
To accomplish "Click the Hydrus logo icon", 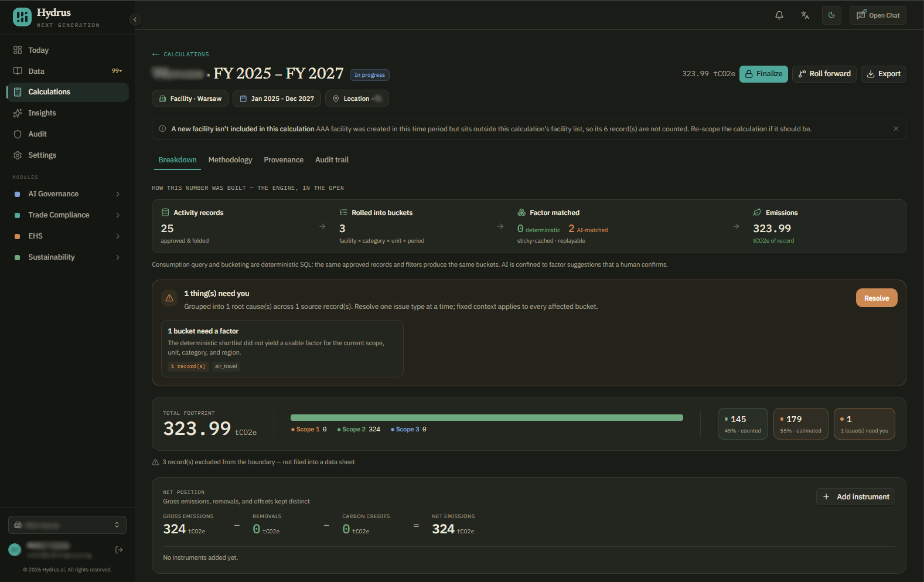I will (x=22, y=17).
